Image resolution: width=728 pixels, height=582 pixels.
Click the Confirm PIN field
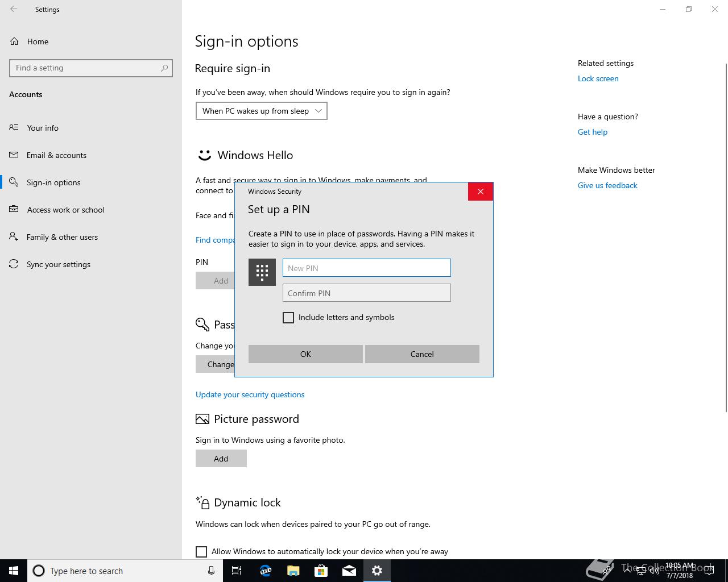click(x=367, y=293)
